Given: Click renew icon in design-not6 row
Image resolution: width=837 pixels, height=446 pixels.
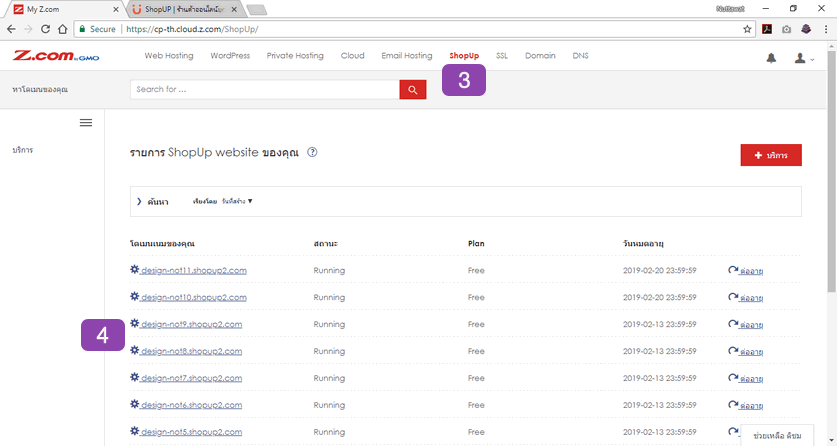Looking at the screenshot, I should tap(733, 404).
